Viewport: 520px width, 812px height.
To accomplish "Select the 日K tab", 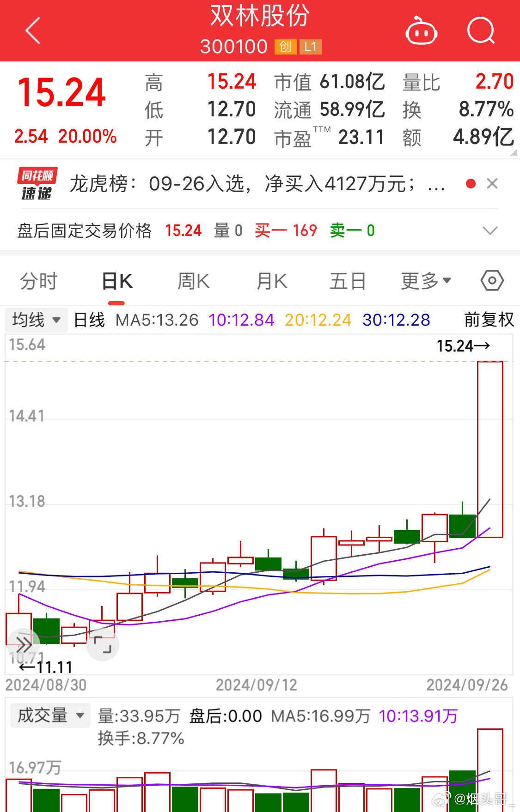I will pos(117,281).
